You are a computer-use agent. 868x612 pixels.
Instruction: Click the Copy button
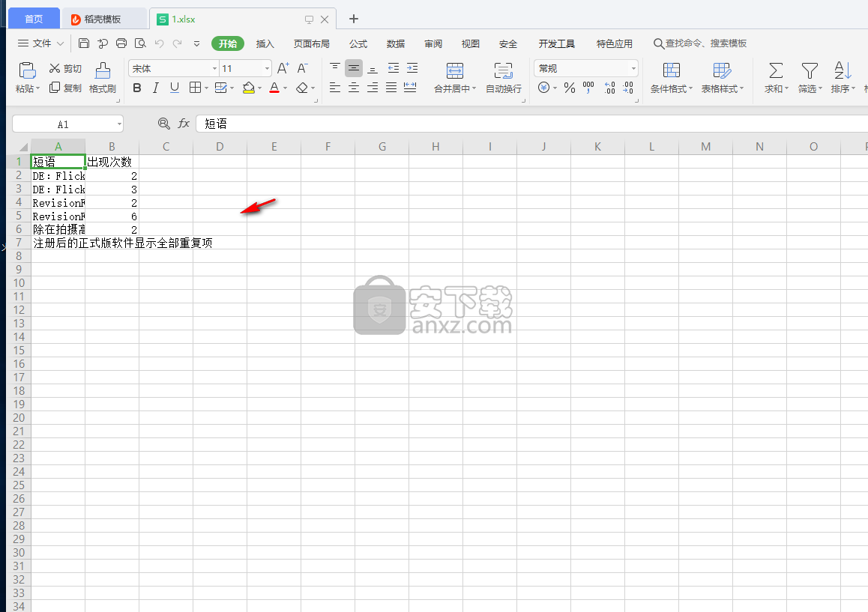[65, 88]
